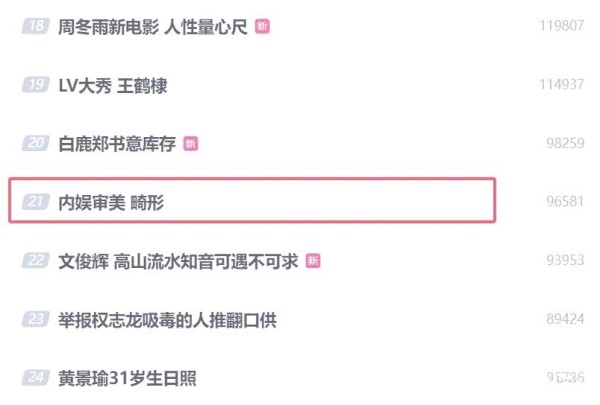
Task: Click the rank 23 badge icon
Action: click(x=36, y=319)
